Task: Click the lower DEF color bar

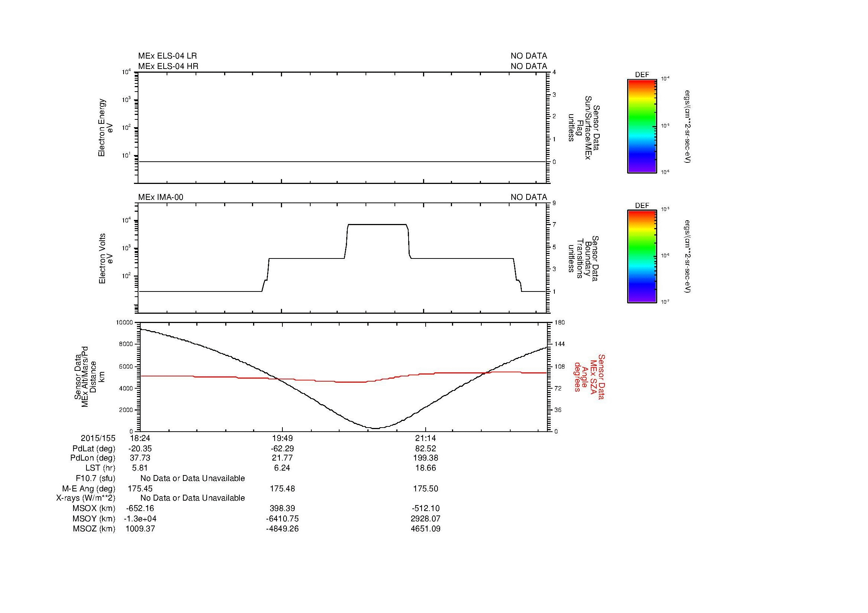Action: pos(642,257)
